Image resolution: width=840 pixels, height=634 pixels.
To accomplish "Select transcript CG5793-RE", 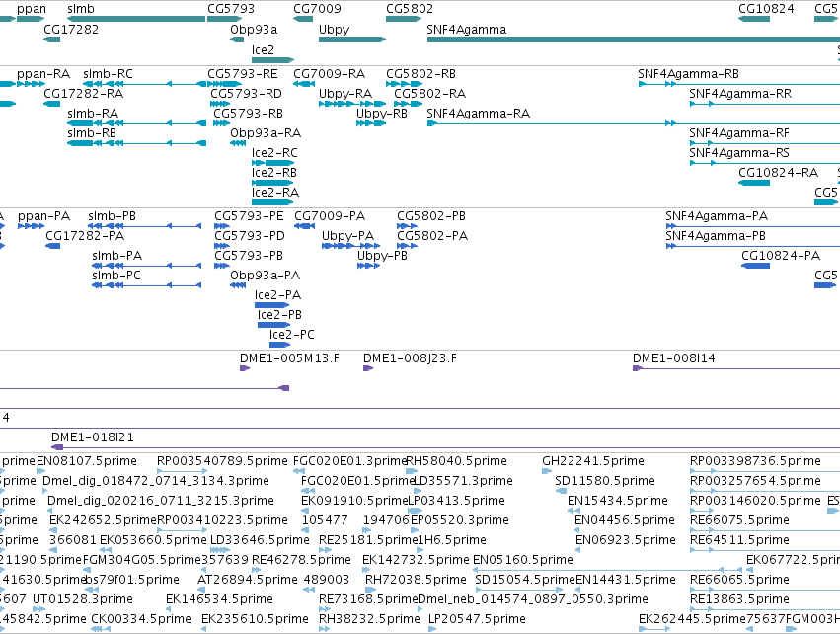I will click(x=242, y=73).
